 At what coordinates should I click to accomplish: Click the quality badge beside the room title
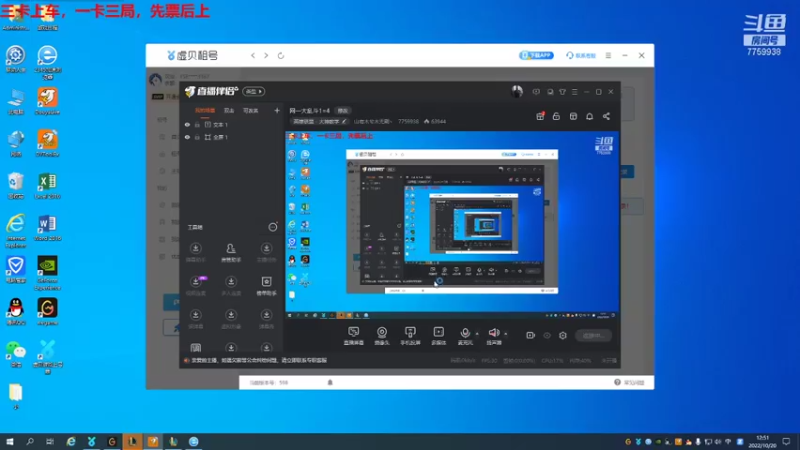[x=342, y=111]
